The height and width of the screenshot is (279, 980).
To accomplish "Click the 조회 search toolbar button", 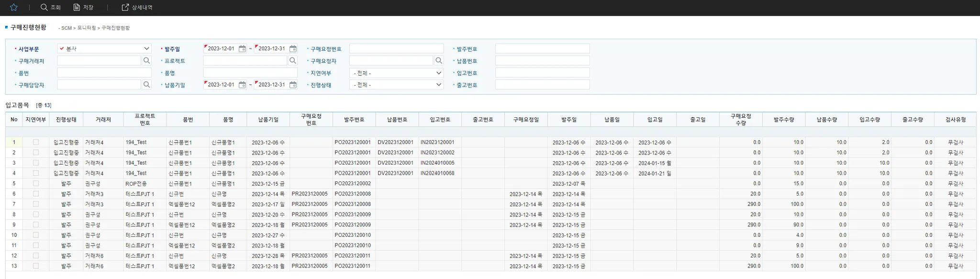I will pos(51,7).
